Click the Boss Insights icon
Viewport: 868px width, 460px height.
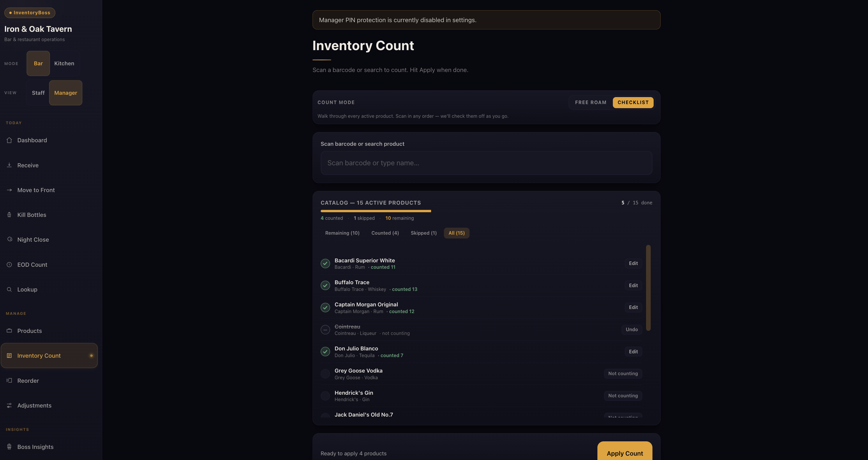[x=9, y=447]
